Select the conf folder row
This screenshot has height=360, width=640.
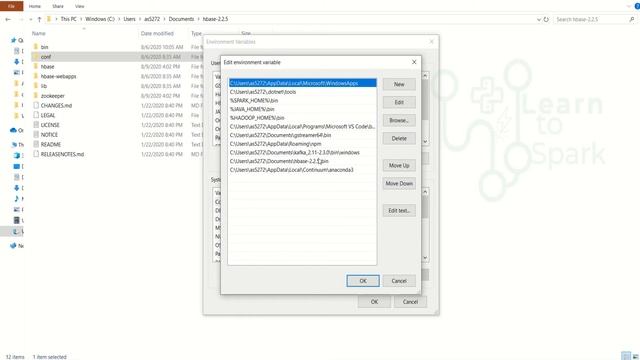tap(117, 57)
